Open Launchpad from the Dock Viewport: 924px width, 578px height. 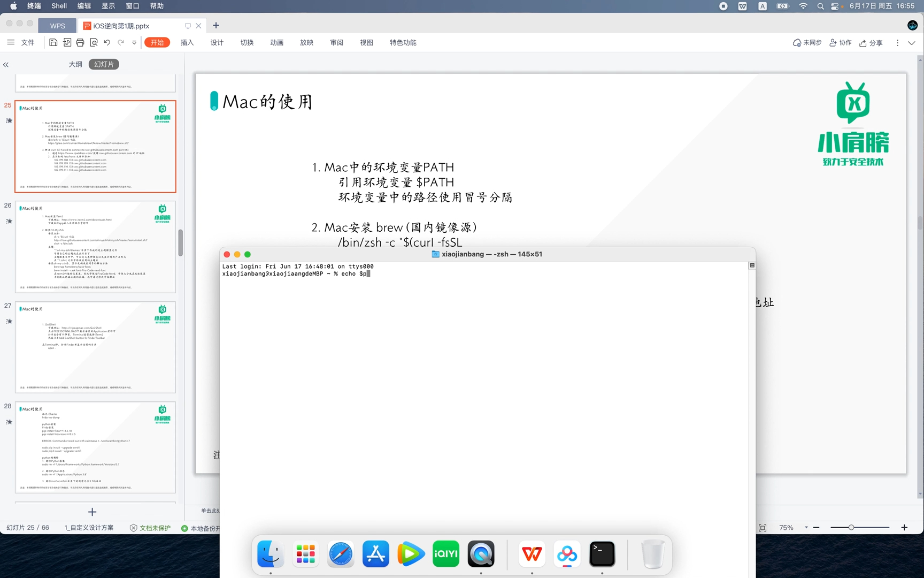point(305,554)
